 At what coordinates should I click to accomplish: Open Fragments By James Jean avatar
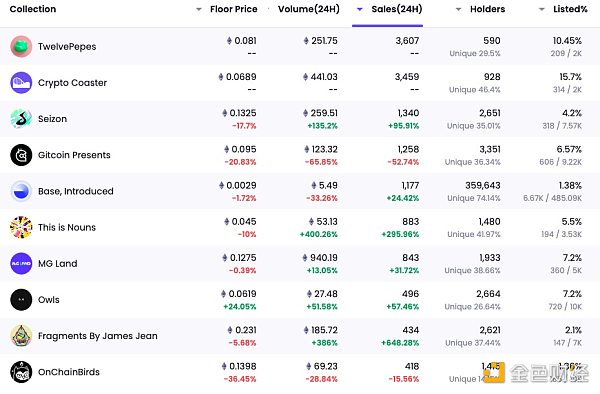coord(21,336)
